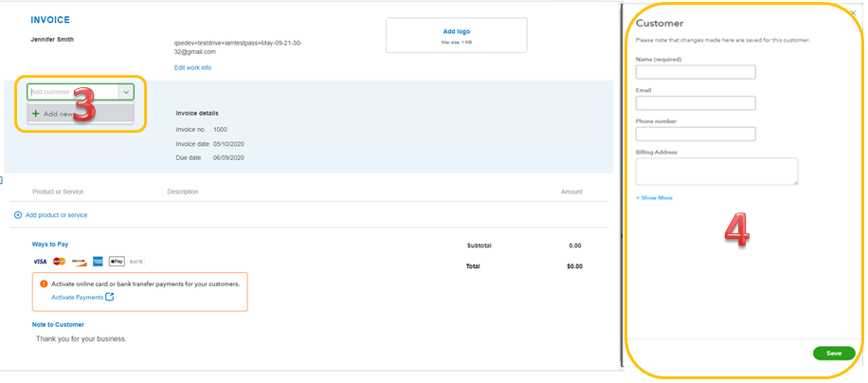Click the BANK payment icon
This screenshot has width=868, height=383.
[x=136, y=262]
